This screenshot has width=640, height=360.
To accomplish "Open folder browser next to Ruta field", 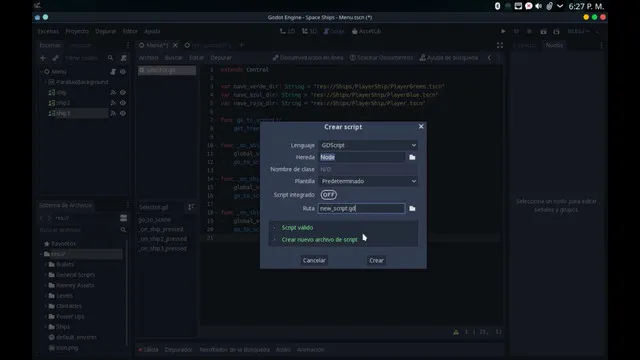I will click(x=412, y=209).
